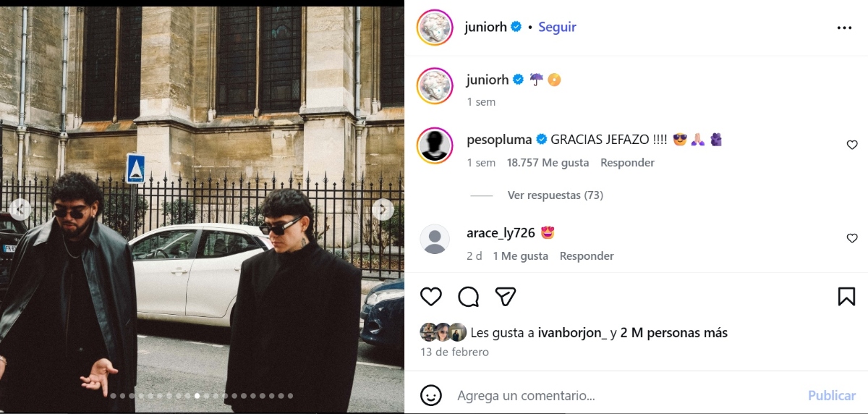Click the Agrega un comentario field
The image size is (868, 414).
tap(628, 396)
